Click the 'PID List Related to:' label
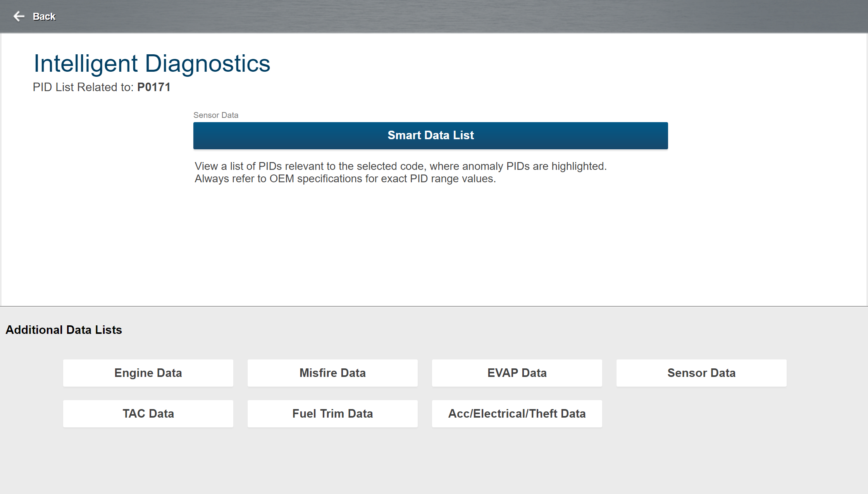Screen dimensions: 868x494 [x=83, y=87]
